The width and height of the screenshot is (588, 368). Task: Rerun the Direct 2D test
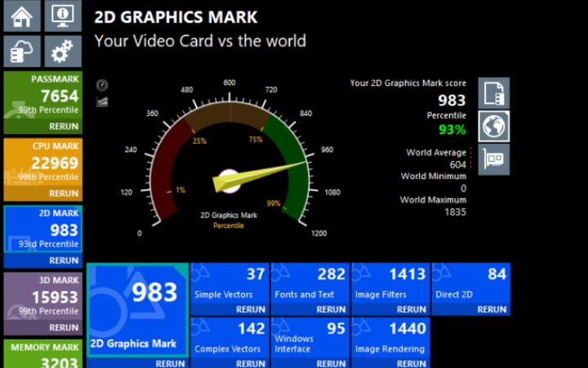[x=492, y=309]
